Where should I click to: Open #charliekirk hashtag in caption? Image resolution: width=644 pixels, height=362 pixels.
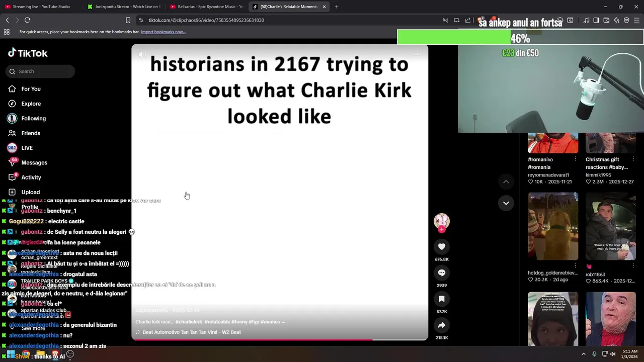click(x=189, y=322)
